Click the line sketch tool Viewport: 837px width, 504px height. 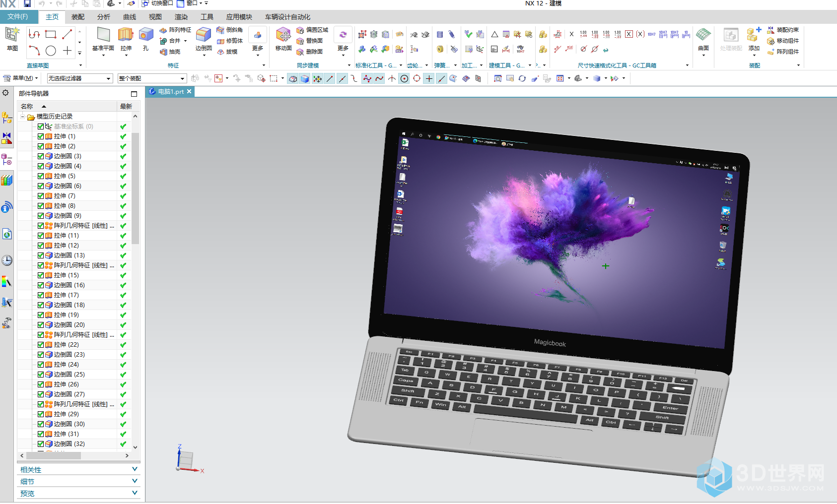(x=67, y=34)
